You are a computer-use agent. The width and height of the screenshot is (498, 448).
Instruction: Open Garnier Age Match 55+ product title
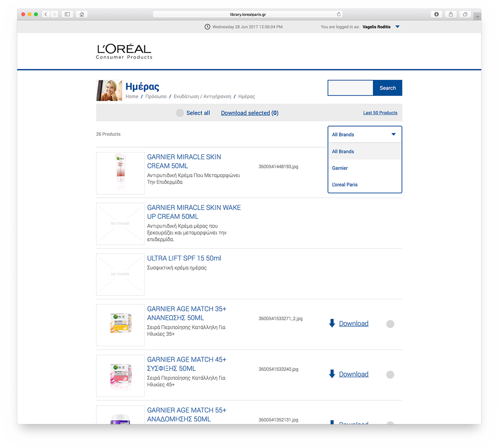pos(186,415)
